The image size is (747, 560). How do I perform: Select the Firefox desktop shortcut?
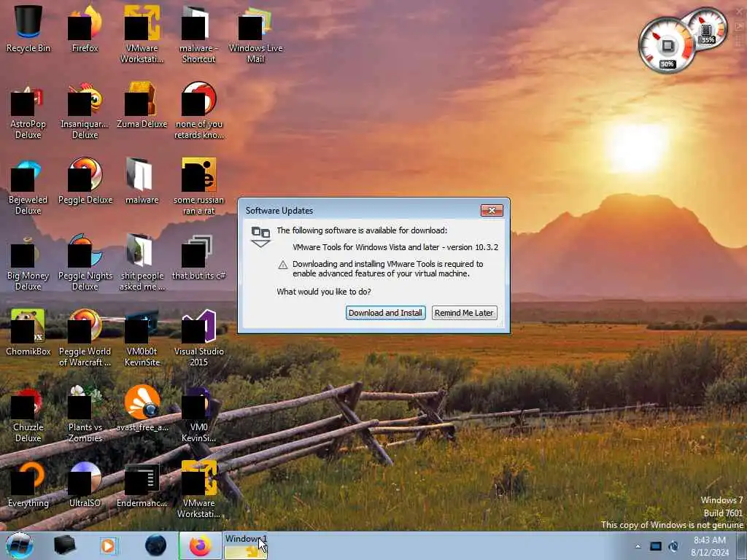(x=85, y=28)
